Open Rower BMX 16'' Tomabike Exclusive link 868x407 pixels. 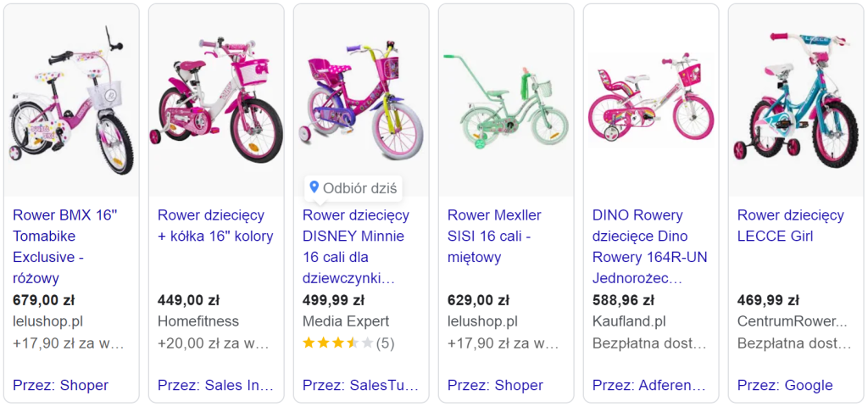click(65, 246)
